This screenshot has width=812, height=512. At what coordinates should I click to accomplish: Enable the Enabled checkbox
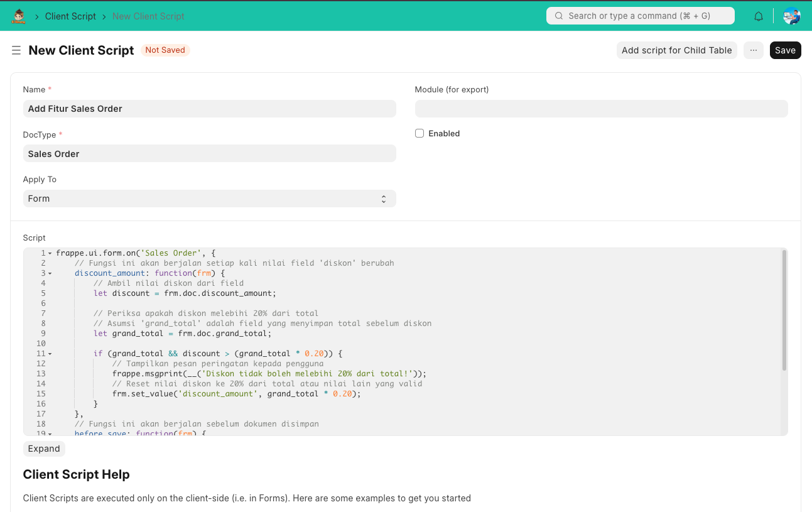pos(419,133)
